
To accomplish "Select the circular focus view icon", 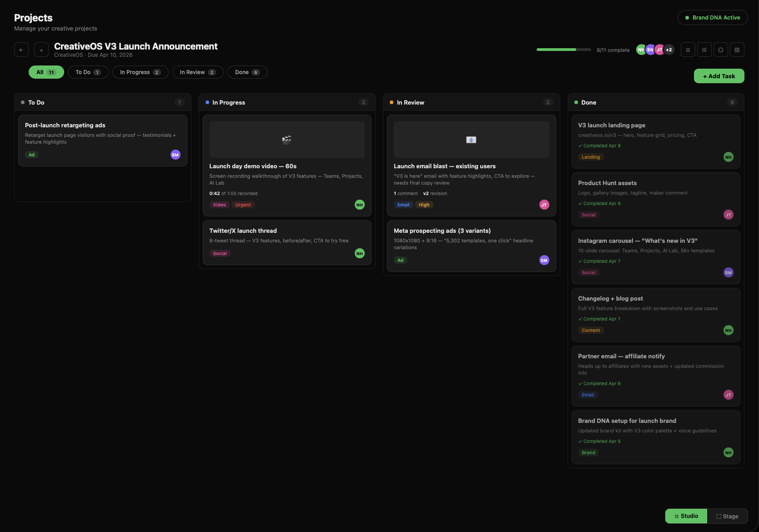I will pyautogui.click(x=720, y=50).
